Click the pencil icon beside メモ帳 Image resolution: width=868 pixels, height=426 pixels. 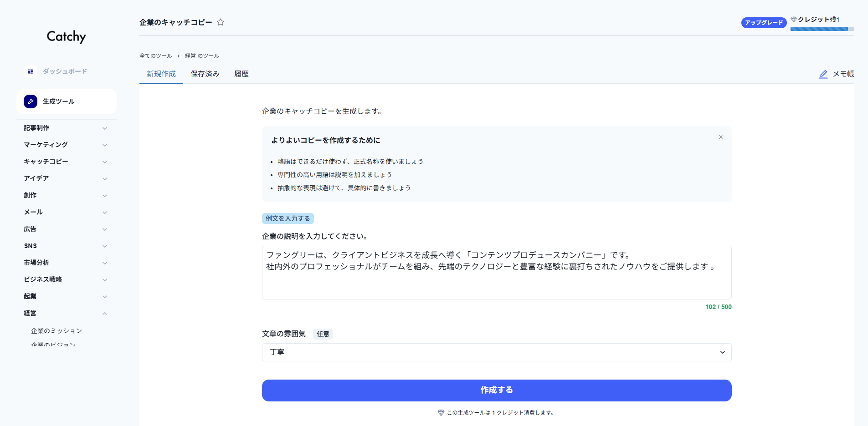tap(823, 74)
